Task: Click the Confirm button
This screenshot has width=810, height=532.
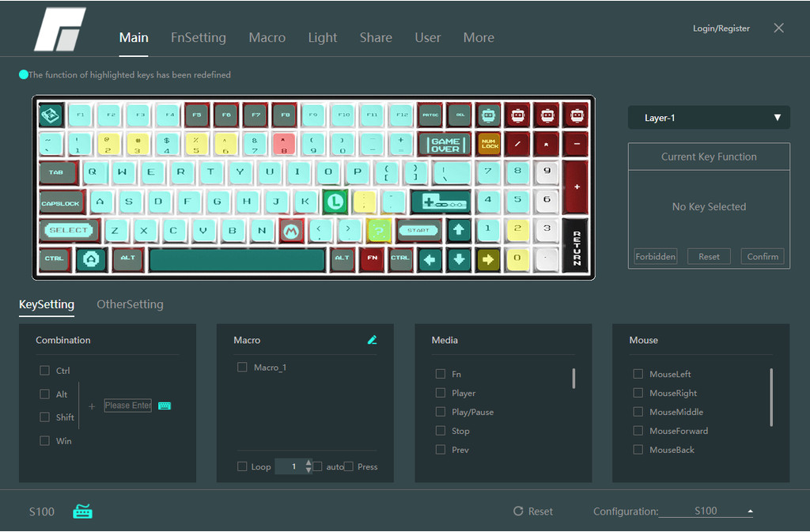Action: tap(763, 256)
